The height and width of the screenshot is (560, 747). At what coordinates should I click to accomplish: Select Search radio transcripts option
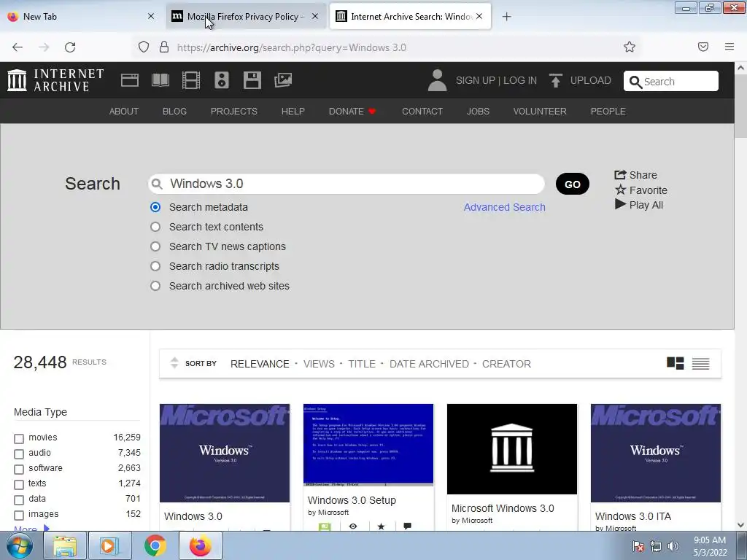point(155,266)
